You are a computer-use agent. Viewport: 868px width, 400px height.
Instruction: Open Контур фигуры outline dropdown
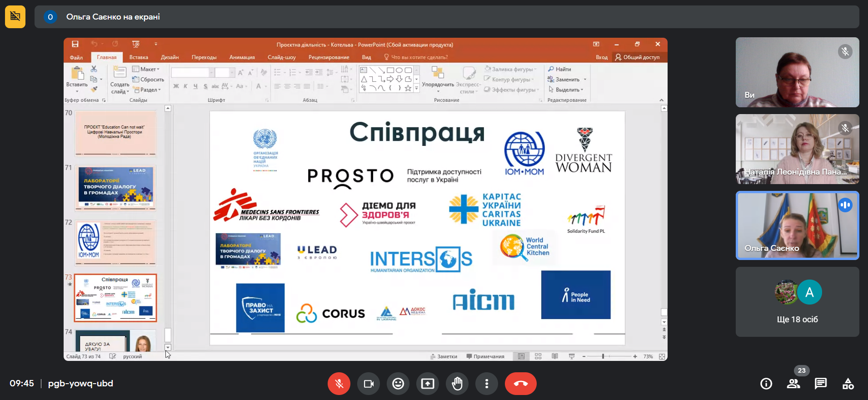(x=509, y=80)
